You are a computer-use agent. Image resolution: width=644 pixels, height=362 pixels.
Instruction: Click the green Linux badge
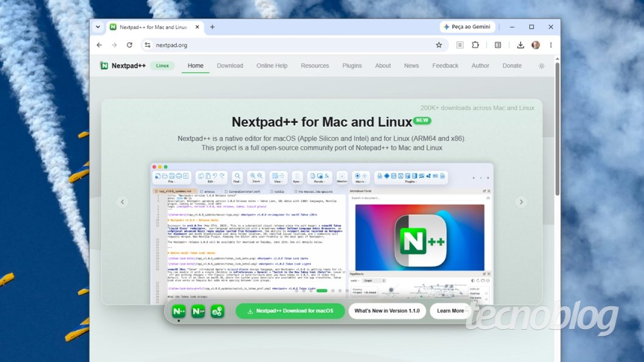[162, 66]
